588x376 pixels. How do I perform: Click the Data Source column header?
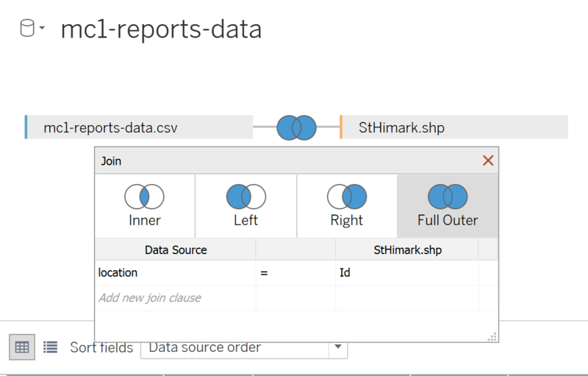point(176,250)
